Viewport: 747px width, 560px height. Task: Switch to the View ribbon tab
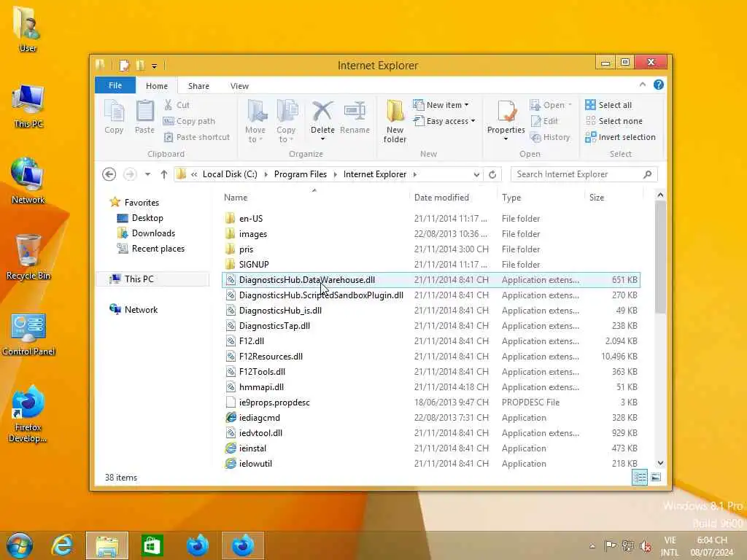(239, 86)
